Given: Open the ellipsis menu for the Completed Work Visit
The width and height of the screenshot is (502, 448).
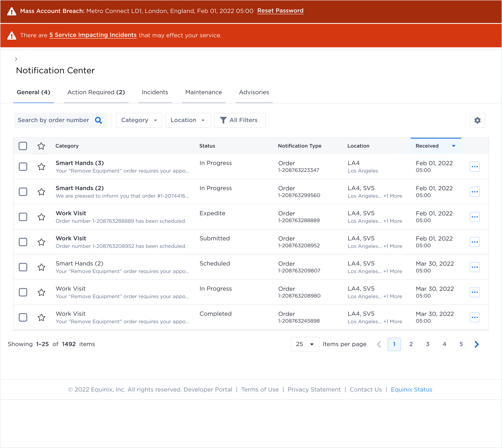Looking at the screenshot, I should point(475,317).
